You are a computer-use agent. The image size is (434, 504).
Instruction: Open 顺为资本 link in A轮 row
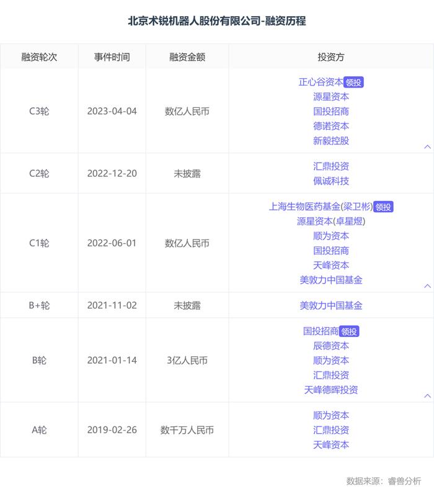(331, 416)
